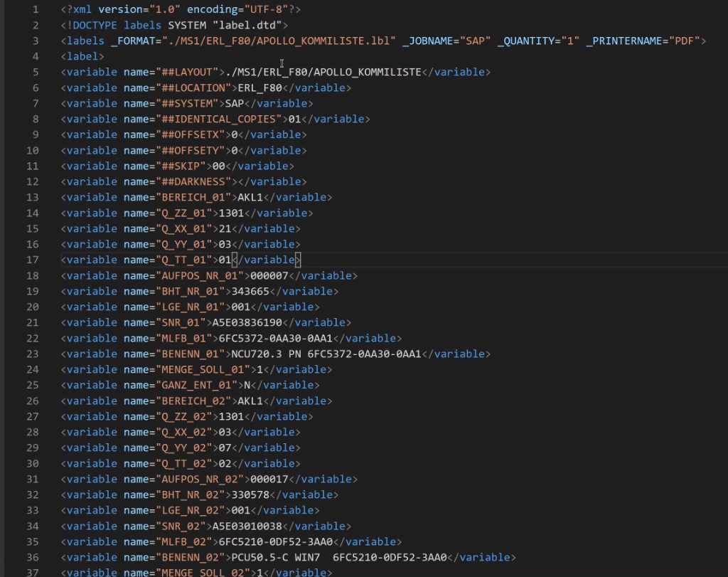Click the opening label tag on line 4
728x577 pixels.
click(x=82, y=56)
